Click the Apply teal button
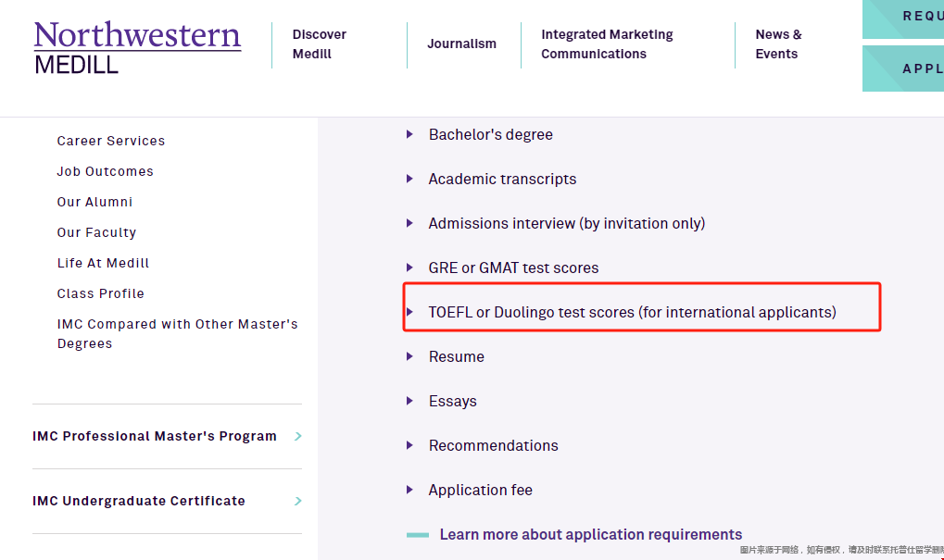The width and height of the screenshot is (944, 560). (x=903, y=68)
